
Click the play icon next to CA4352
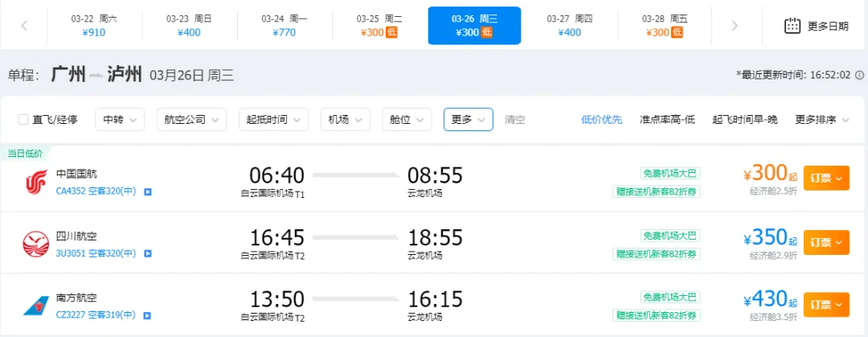coord(148,191)
